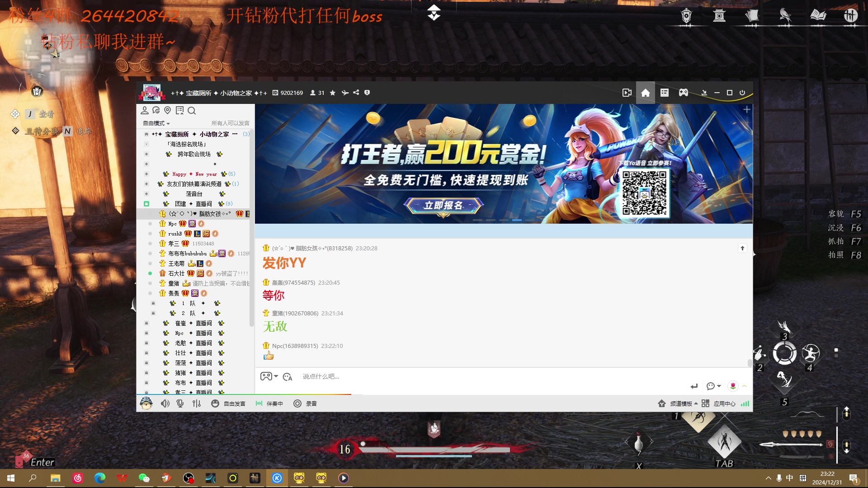Select the 「海选报名现场」 channel
This screenshot has width=868, height=488.
point(187,144)
